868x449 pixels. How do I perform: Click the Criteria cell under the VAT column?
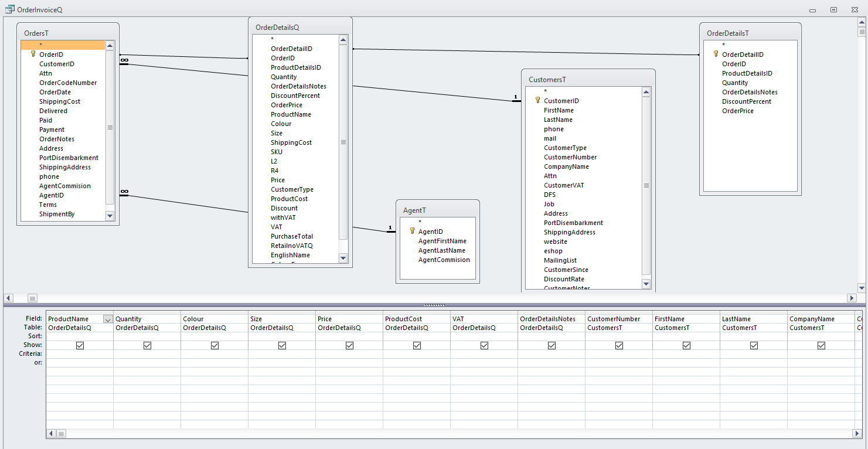click(484, 354)
